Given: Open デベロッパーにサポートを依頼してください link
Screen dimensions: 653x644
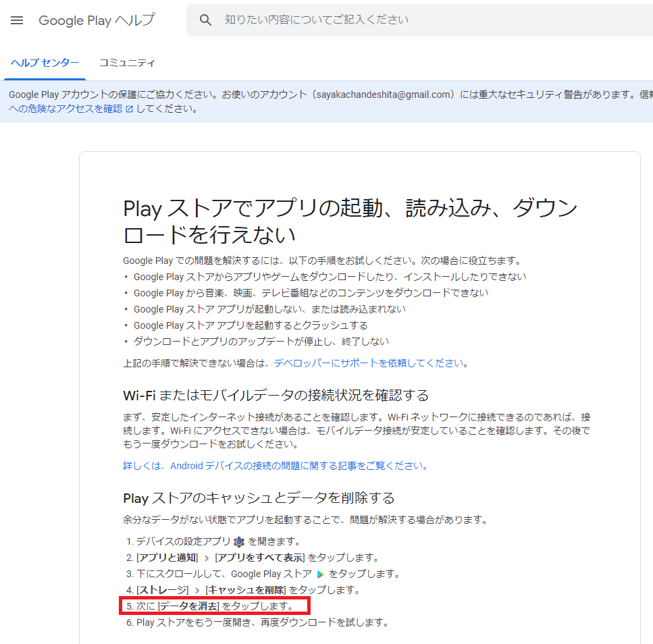Looking at the screenshot, I should pyautogui.click(x=369, y=363).
